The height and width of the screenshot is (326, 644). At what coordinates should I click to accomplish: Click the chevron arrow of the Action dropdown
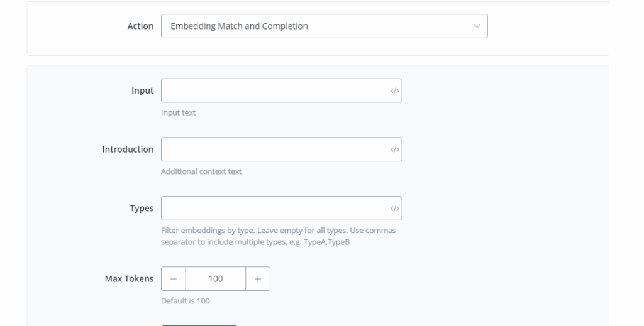tap(477, 26)
